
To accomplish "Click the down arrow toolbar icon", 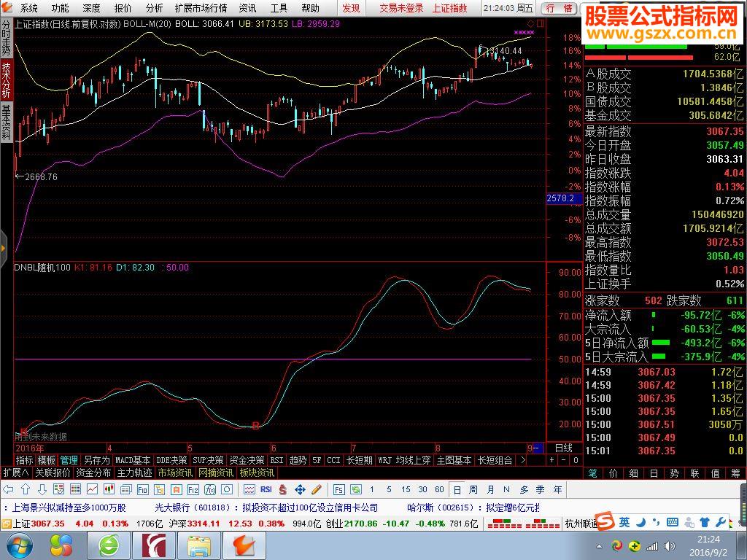I will point(42,489).
